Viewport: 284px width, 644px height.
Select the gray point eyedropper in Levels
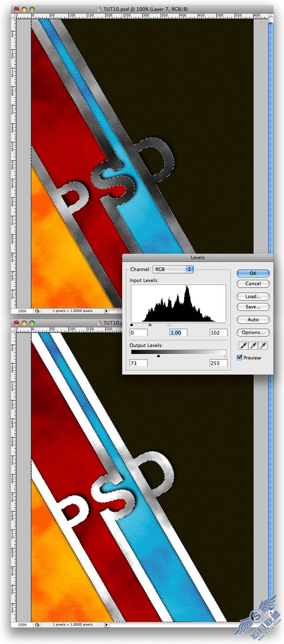coord(252,345)
